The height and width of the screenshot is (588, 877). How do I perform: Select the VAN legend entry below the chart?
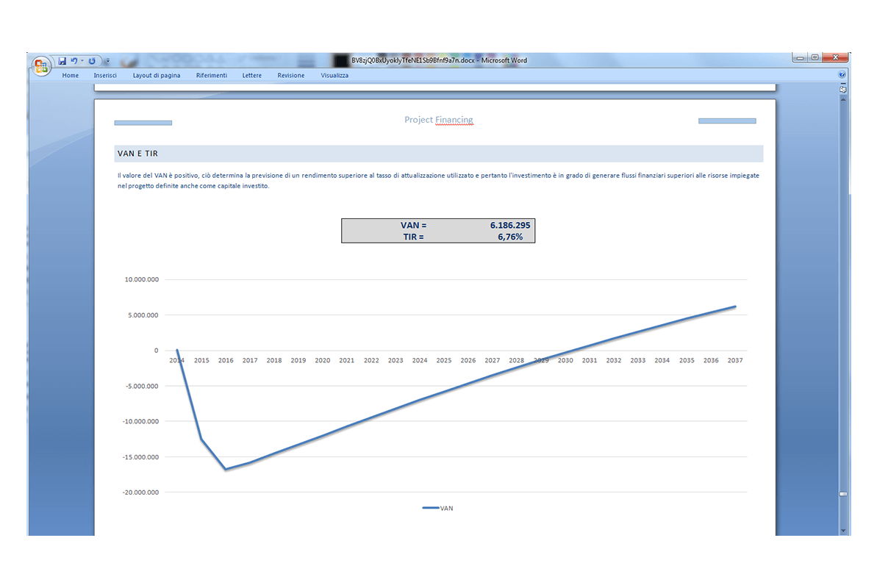[x=438, y=508]
